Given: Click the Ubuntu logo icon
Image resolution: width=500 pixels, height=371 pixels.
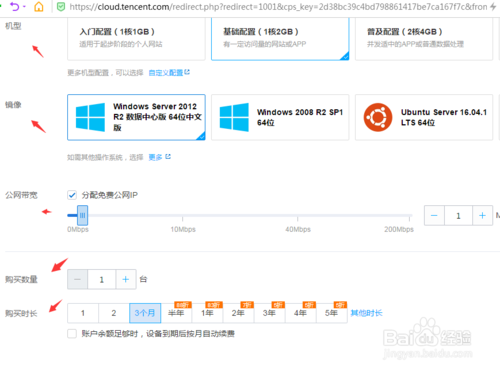Looking at the screenshot, I should (x=378, y=117).
